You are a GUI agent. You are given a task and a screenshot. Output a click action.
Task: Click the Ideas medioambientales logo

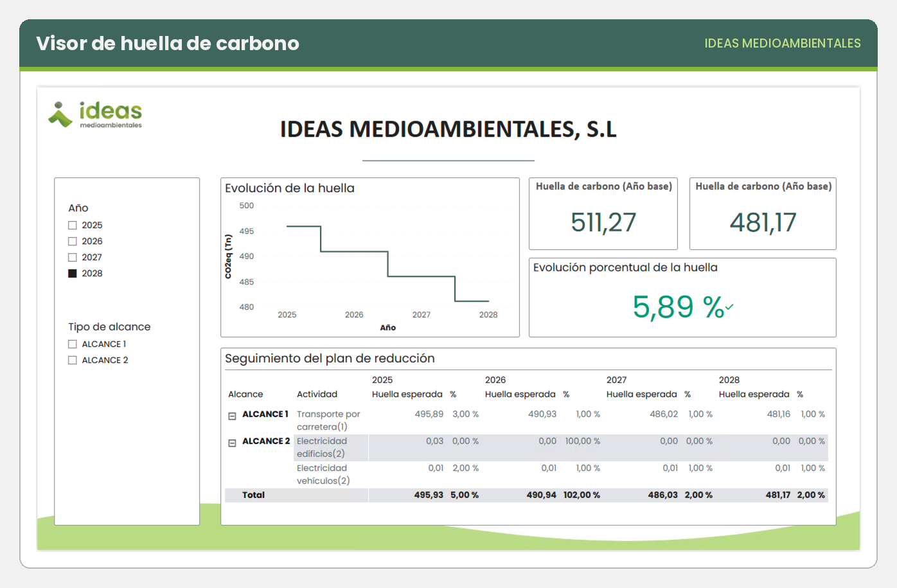tap(95, 114)
